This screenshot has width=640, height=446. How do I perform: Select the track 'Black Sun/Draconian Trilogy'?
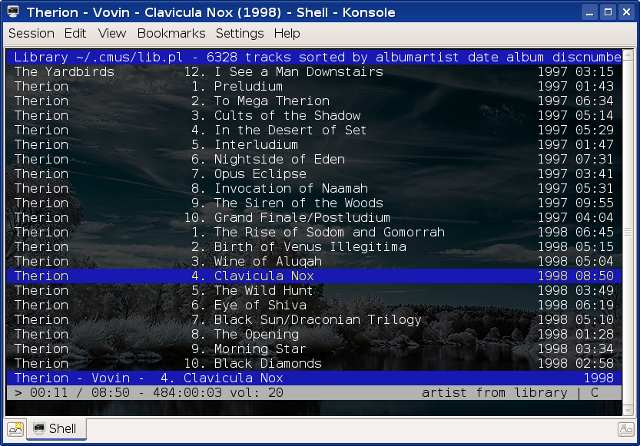(x=314, y=320)
